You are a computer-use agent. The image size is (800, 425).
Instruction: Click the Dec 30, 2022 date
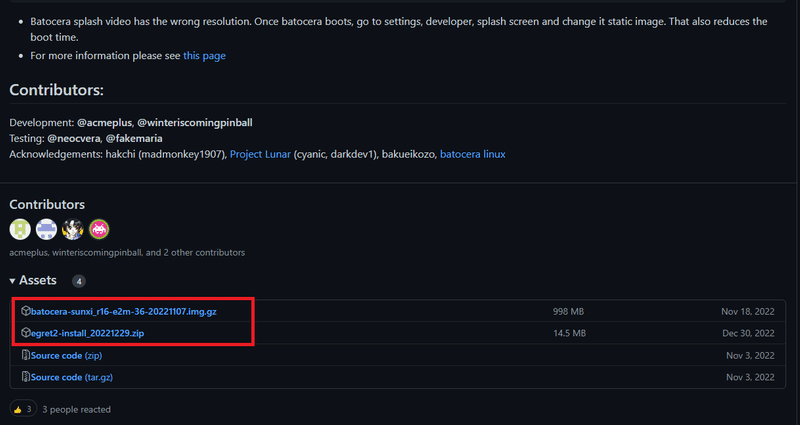(x=748, y=333)
